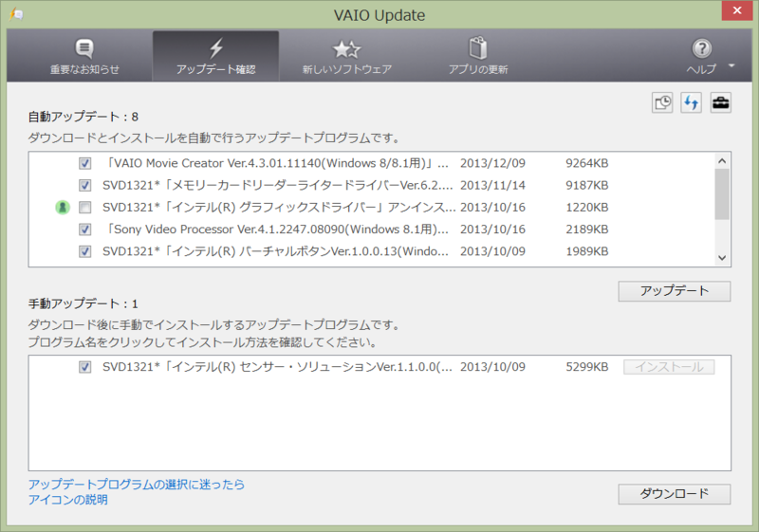This screenshot has width=759, height=532.
Task: Click the update history clock icon
Action: 662,102
